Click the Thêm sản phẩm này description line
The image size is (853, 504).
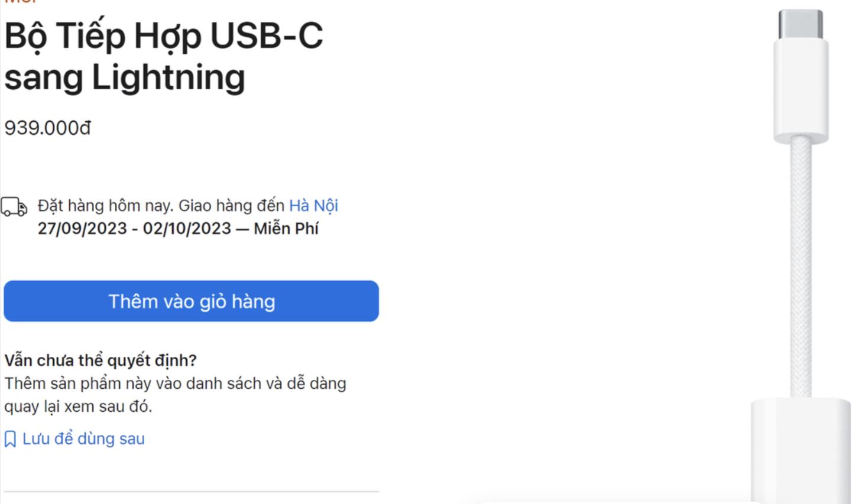175,383
